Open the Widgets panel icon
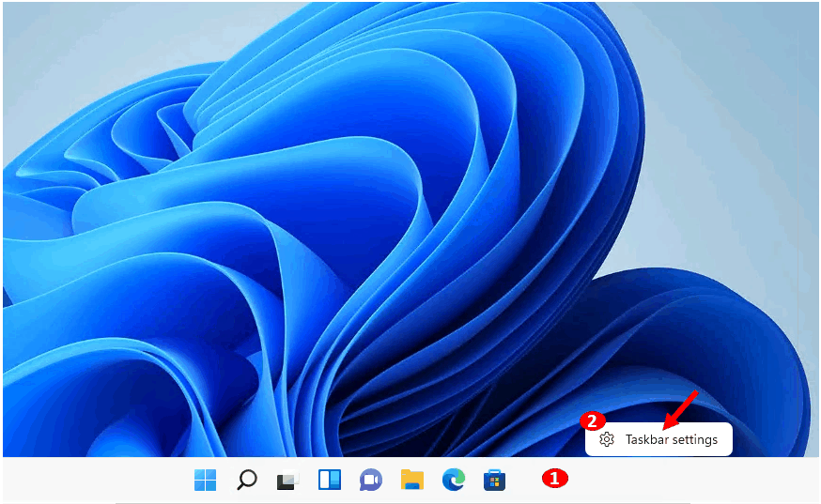 click(330, 480)
